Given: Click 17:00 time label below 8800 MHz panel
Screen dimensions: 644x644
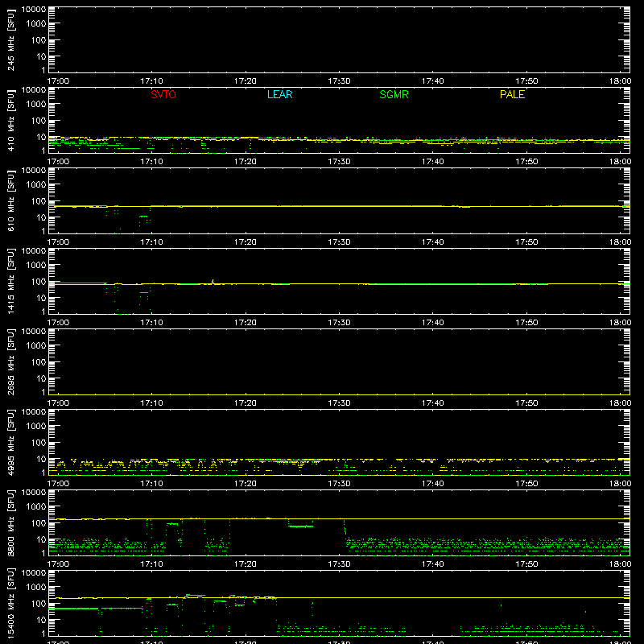Looking at the screenshot, I should (x=58, y=564).
